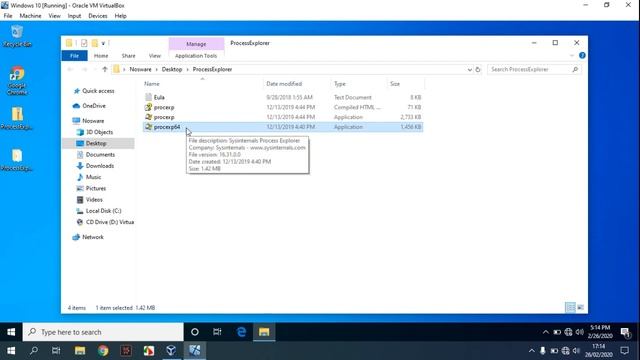Click the Manage contextual tab

point(196,44)
